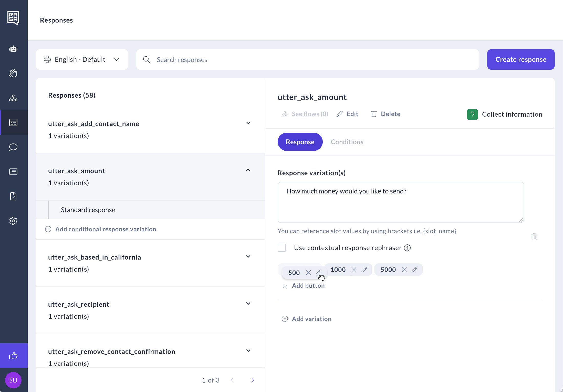563x392 pixels.
Task: Click the rephraser info icon
Action: click(x=407, y=248)
